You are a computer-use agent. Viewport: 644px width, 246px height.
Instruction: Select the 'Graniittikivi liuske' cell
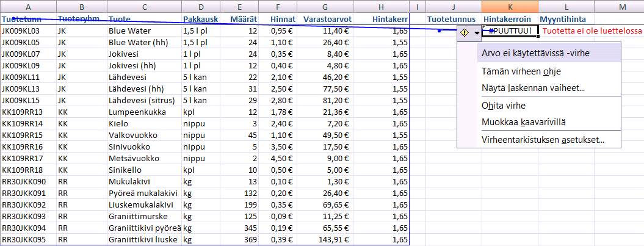(145, 239)
